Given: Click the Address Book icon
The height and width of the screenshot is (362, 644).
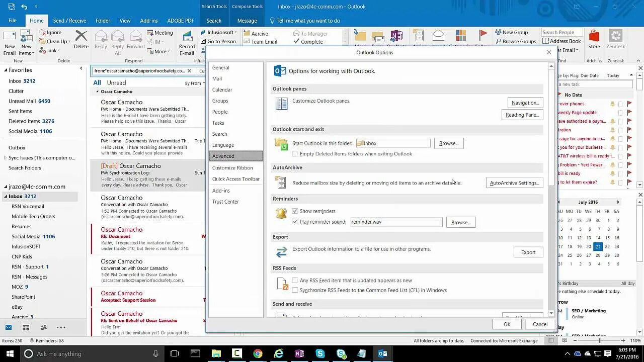Looking at the screenshot, I should pos(545,41).
